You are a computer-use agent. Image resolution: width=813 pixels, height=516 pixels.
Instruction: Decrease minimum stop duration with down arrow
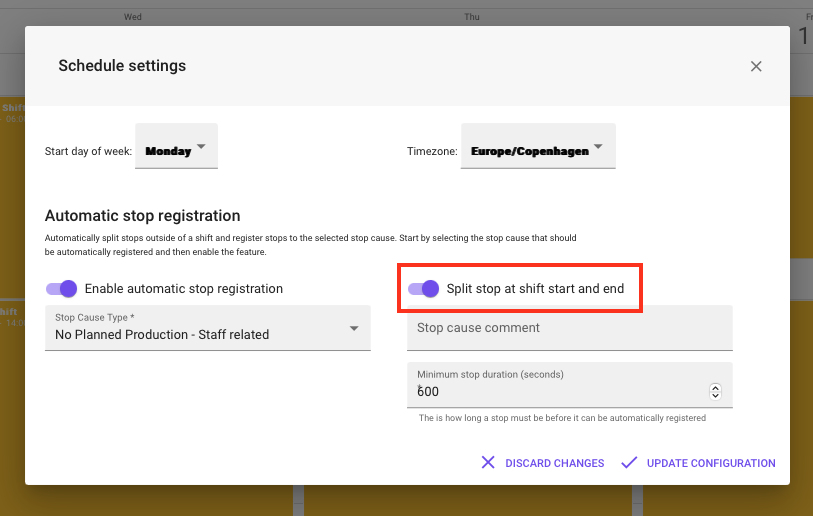click(716, 396)
